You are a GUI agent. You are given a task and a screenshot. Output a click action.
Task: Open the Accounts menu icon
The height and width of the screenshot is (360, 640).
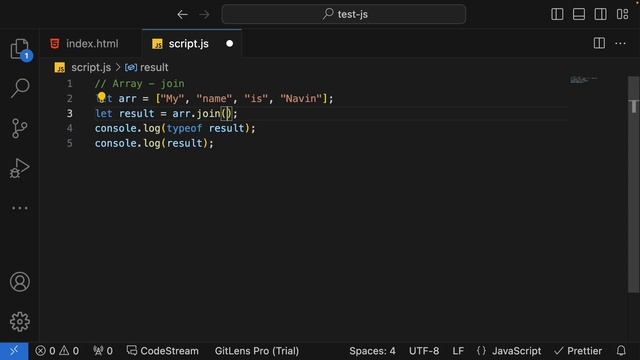(20, 282)
